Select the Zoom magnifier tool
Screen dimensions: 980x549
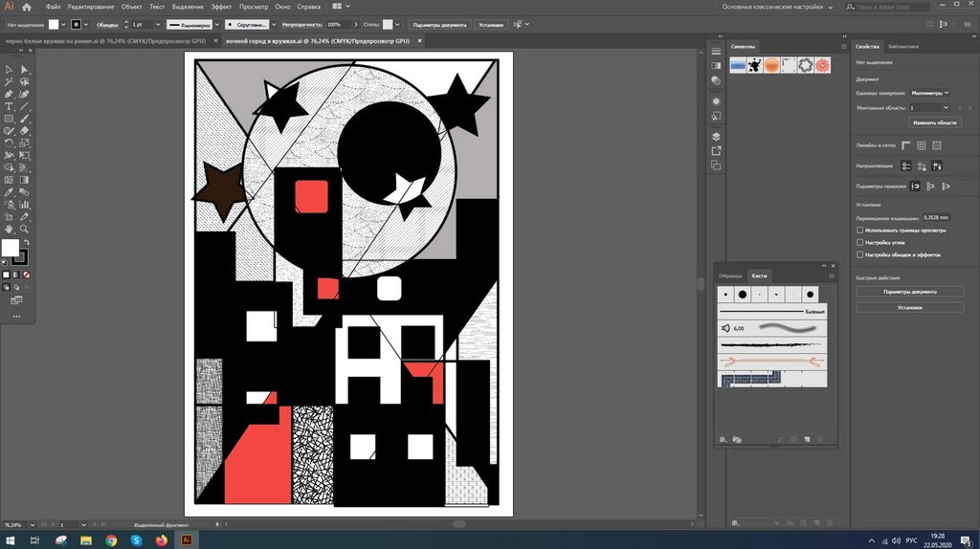(x=24, y=230)
